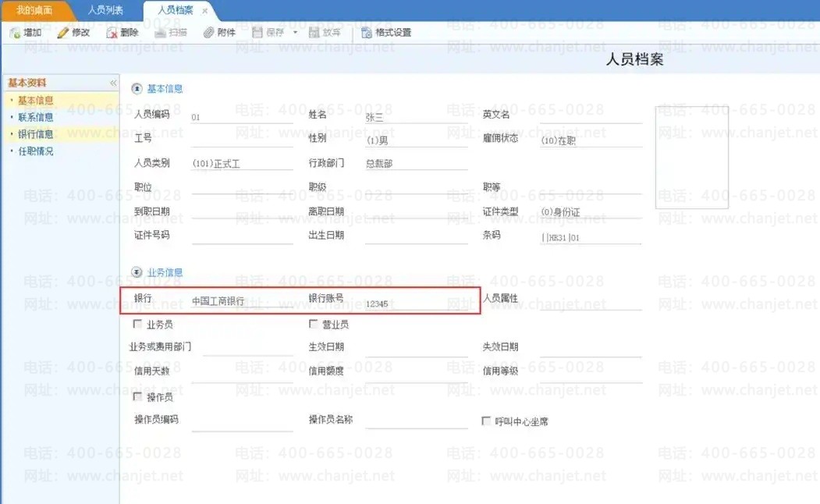Switch to the 我的桌面 tab
Image resolution: width=820 pixels, height=504 pixels.
[x=34, y=10]
